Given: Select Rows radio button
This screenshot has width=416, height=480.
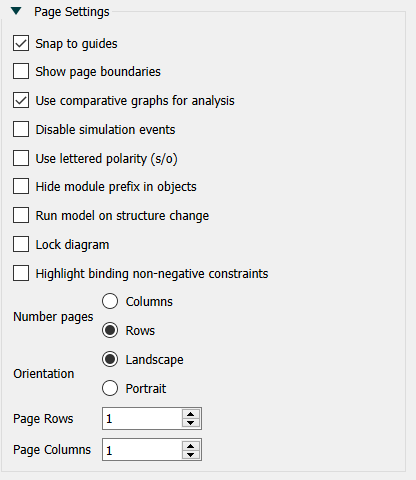Looking at the screenshot, I should click(x=110, y=330).
